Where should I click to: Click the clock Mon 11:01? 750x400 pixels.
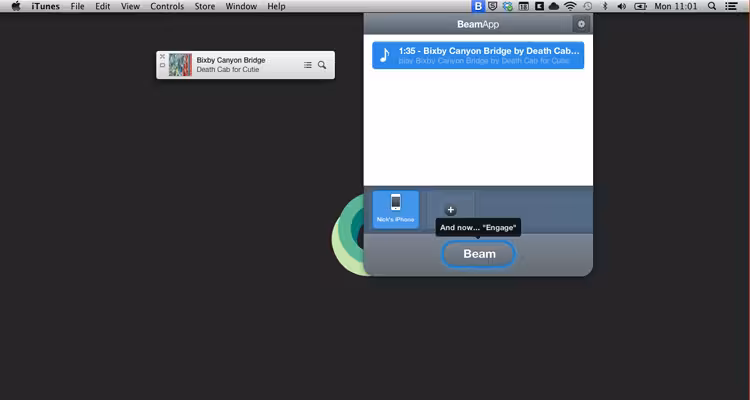pyautogui.click(x=676, y=6)
